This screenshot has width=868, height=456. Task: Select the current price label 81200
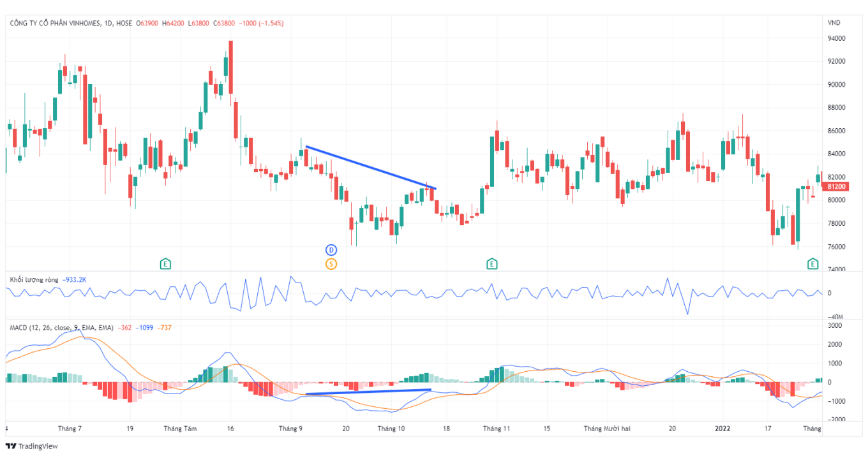coord(837,187)
